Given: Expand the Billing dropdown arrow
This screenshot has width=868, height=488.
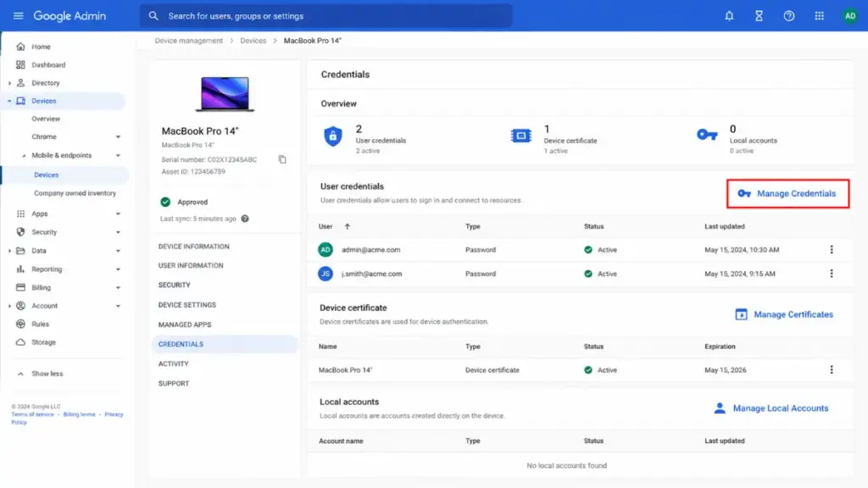Looking at the screenshot, I should coord(118,288).
